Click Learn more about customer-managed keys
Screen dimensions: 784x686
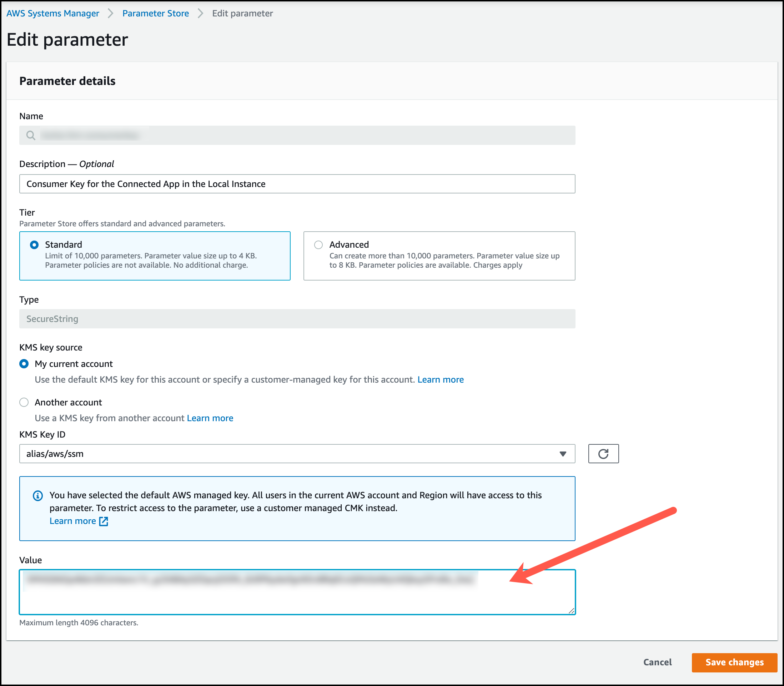(x=441, y=379)
